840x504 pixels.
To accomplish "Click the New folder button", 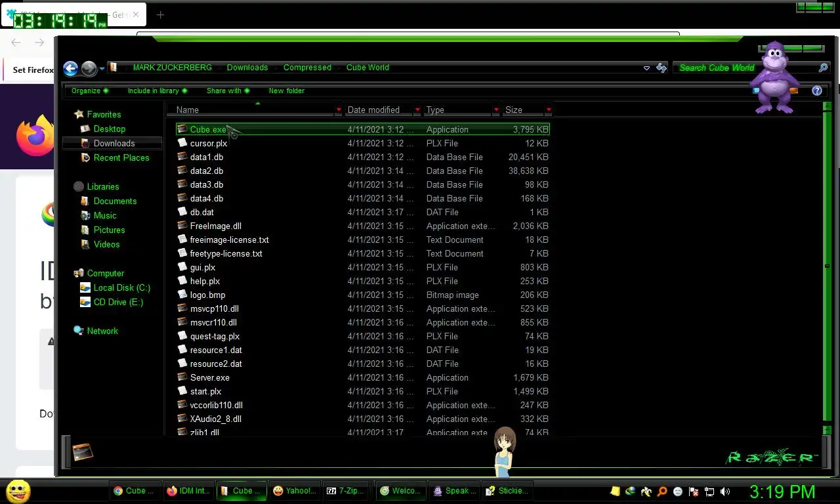I will [287, 91].
